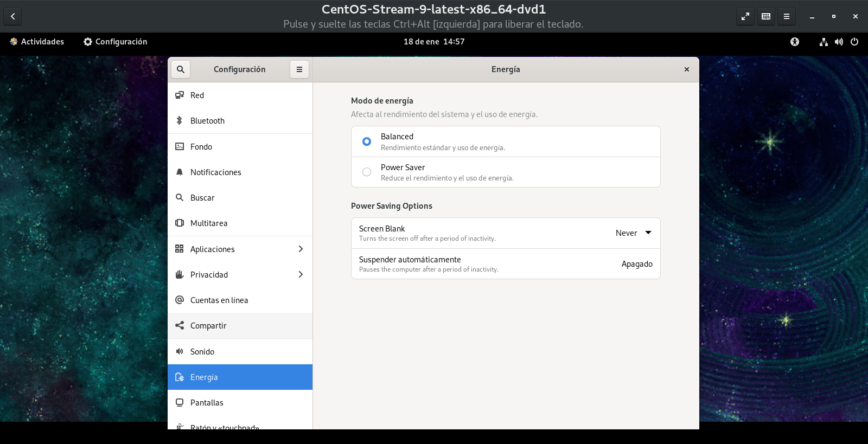868x444 pixels.
Task: Open the accessibility icon in top bar
Action: click(795, 42)
